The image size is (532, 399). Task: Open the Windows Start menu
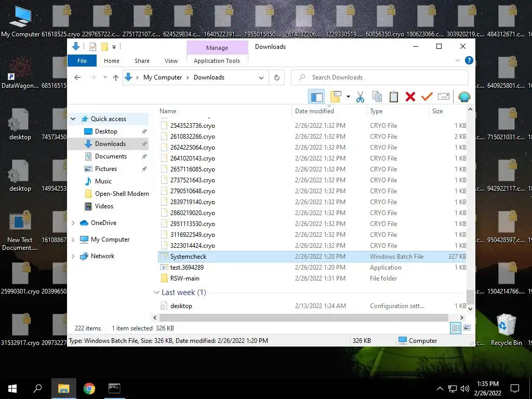click(x=12, y=389)
